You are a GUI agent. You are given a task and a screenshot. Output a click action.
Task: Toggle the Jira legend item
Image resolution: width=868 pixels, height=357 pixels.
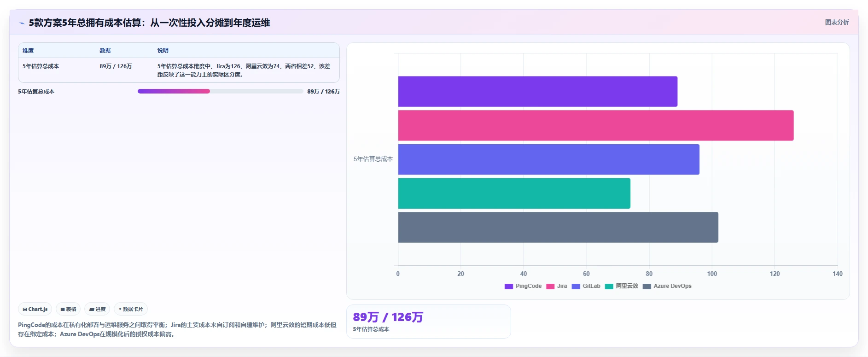(556, 286)
